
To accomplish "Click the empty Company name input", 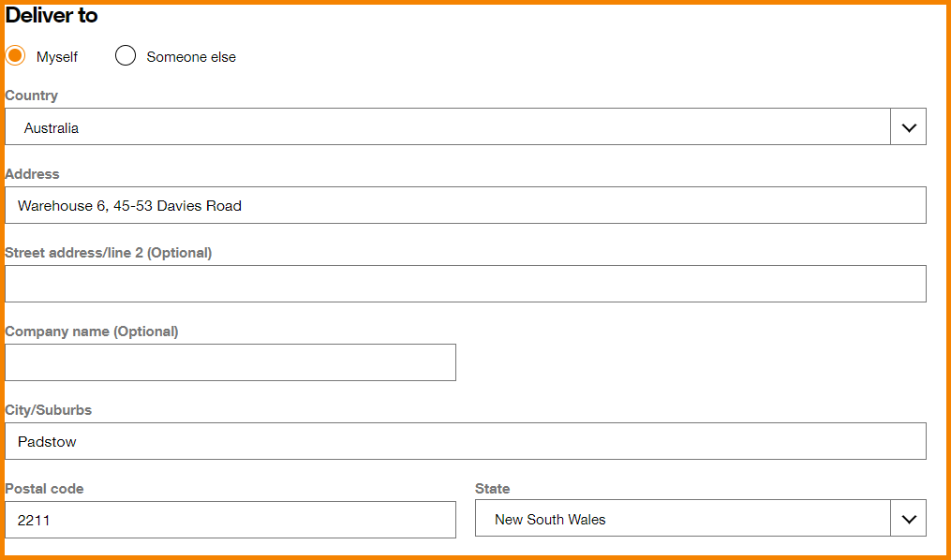I will (x=230, y=362).
